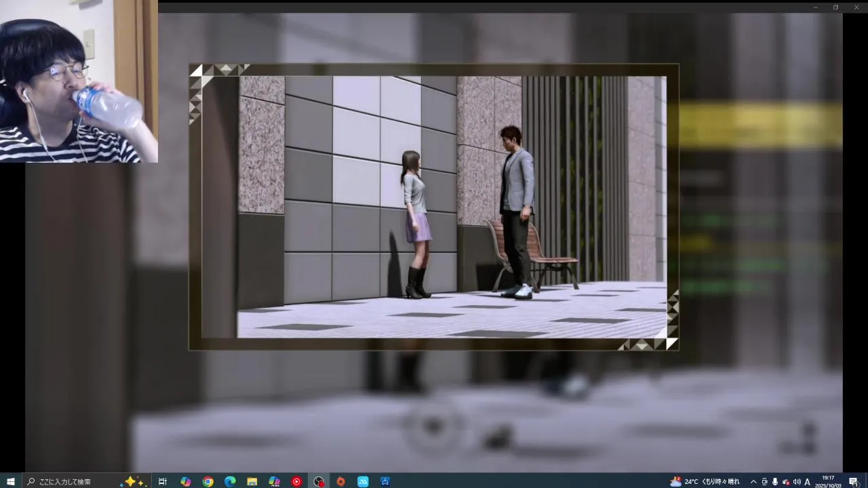Toggle the IME input mode indicator A
Screen dimensions: 868x488
[x=807, y=482]
